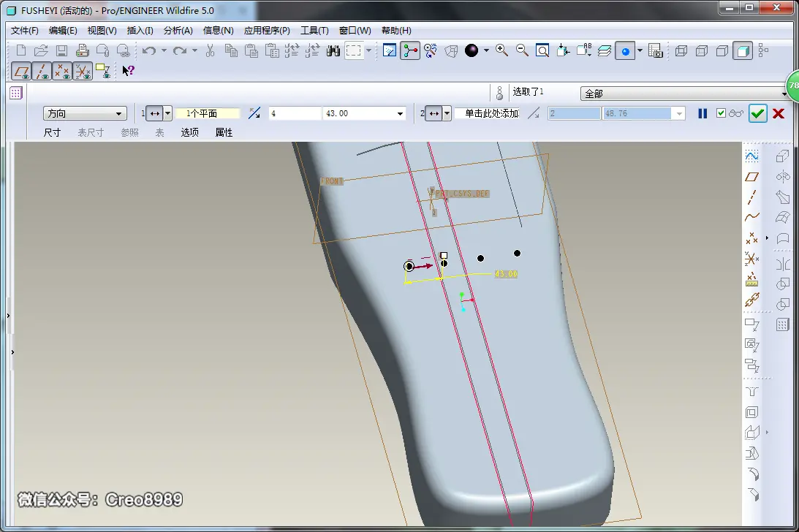The width and height of the screenshot is (799, 532).
Task: Open the 方向 pattern type dropdown
Action: pos(85,113)
